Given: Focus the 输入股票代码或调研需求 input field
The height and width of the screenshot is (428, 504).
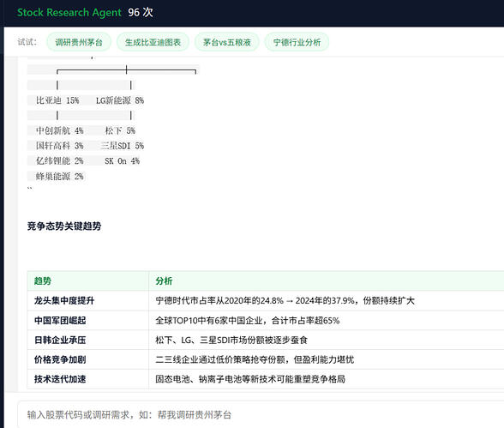Looking at the screenshot, I should click(261, 414).
